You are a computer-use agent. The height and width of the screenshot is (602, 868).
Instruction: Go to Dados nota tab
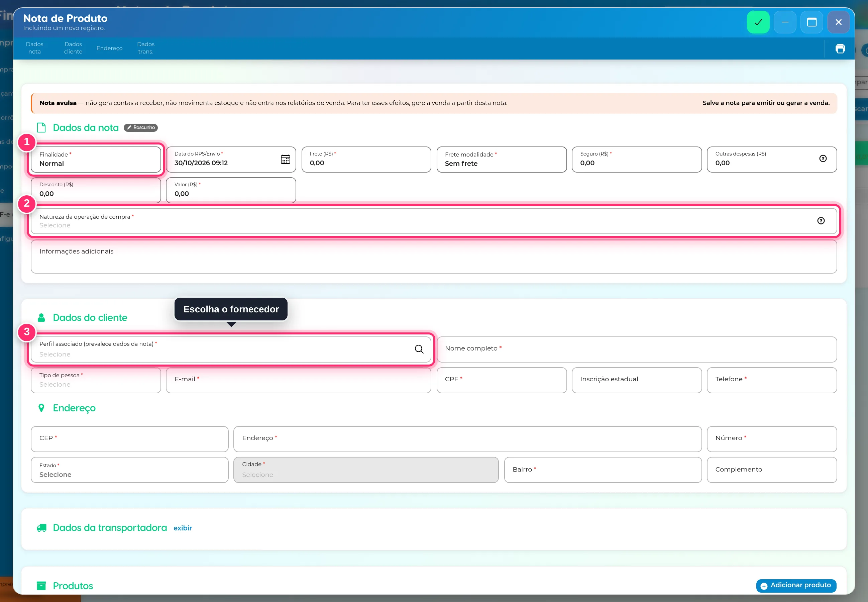[35, 48]
